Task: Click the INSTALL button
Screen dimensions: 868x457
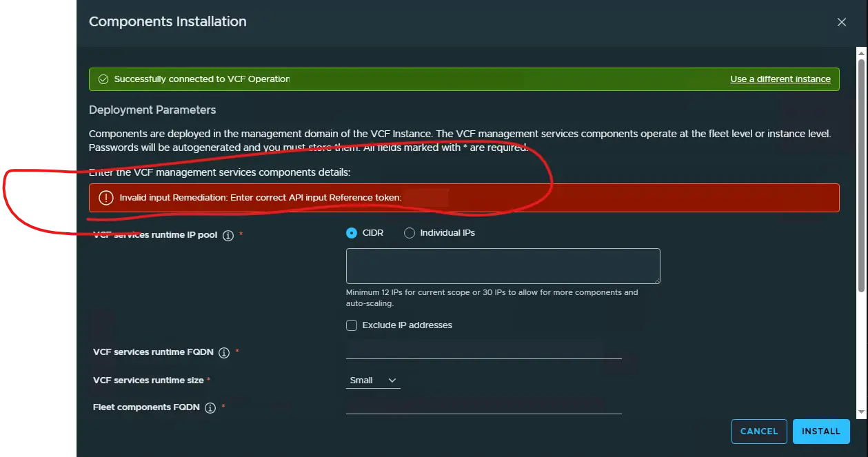Action: coord(821,431)
